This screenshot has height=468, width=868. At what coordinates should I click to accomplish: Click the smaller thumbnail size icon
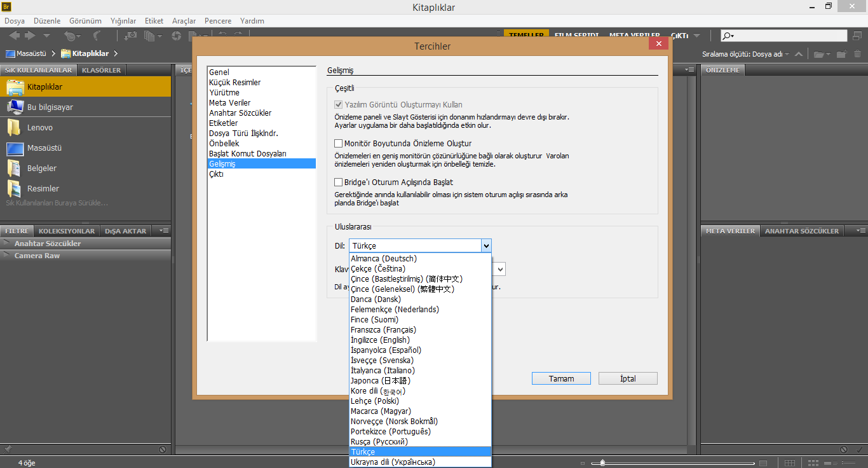[x=583, y=464]
